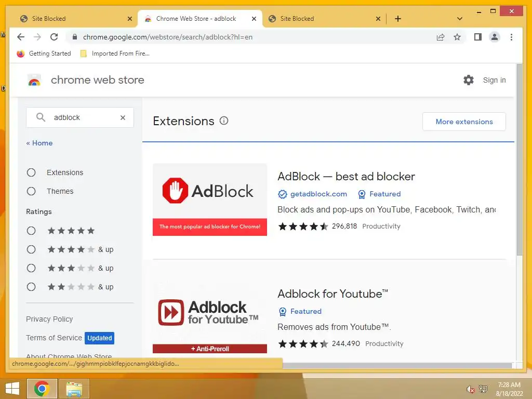
Task: Filter by two stars and up
Action: click(x=31, y=287)
